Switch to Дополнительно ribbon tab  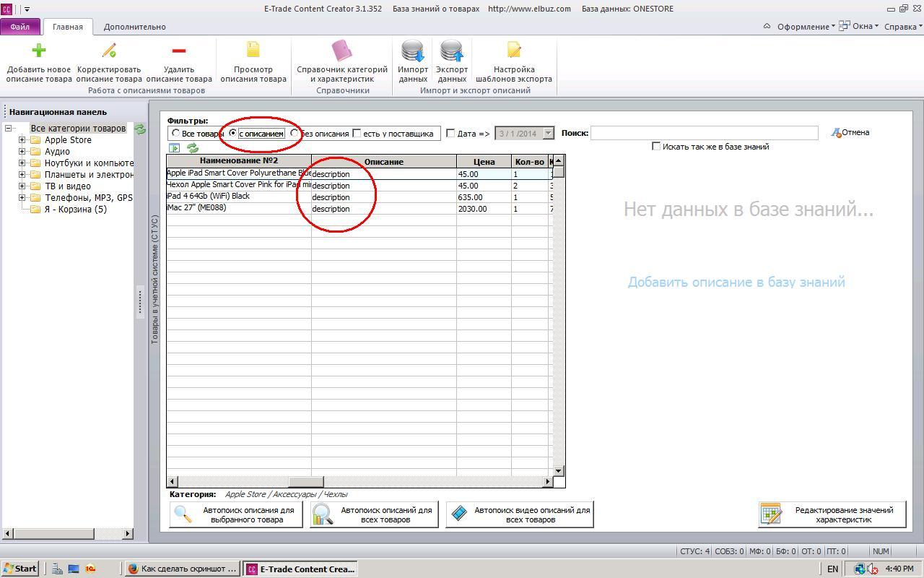tap(135, 27)
